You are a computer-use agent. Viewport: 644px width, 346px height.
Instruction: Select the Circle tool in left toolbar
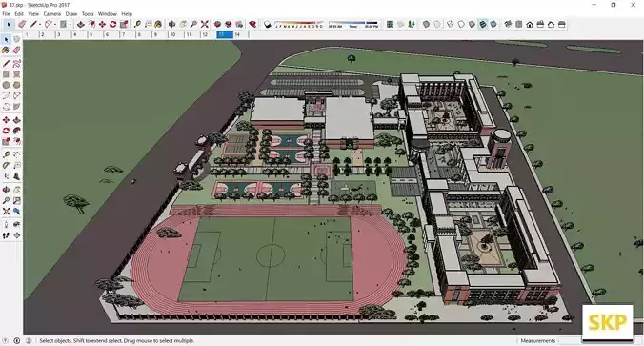(6, 85)
